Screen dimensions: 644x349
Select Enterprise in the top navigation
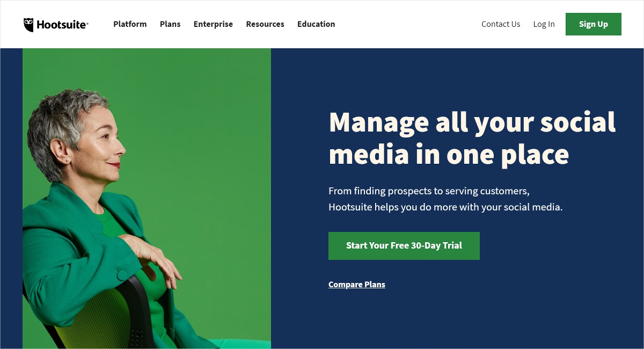pyautogui.click(x=213, y=24)
